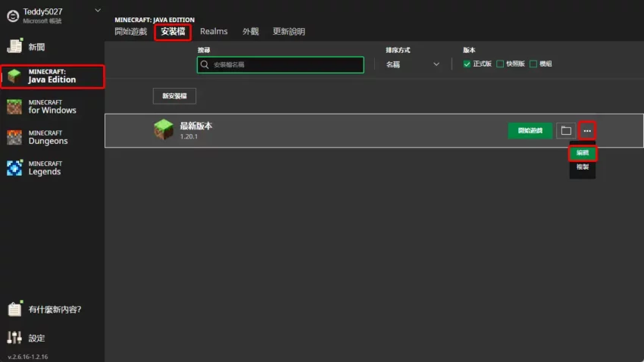The image size is (644, 362).
Task: Click the 最新版本 installation name
Action: click(196, 126)
